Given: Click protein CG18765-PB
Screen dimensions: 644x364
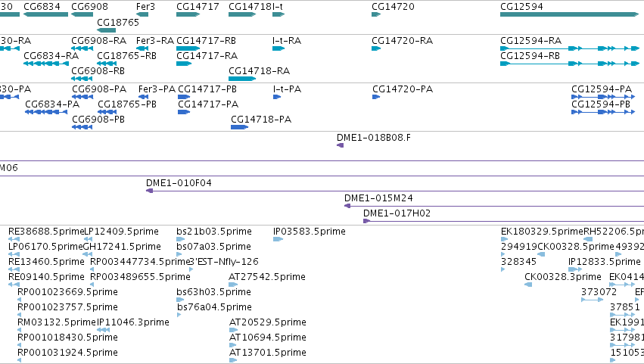Looking at the screenshot, I should click(x=127, y=104).
